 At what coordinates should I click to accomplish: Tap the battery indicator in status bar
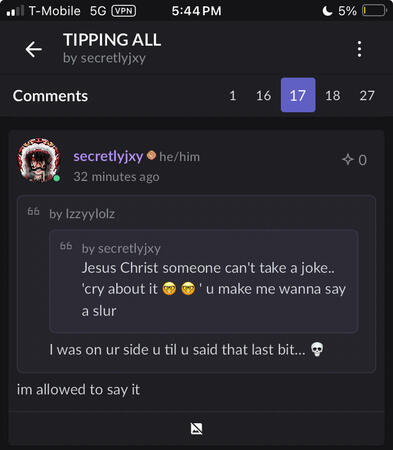374,11
